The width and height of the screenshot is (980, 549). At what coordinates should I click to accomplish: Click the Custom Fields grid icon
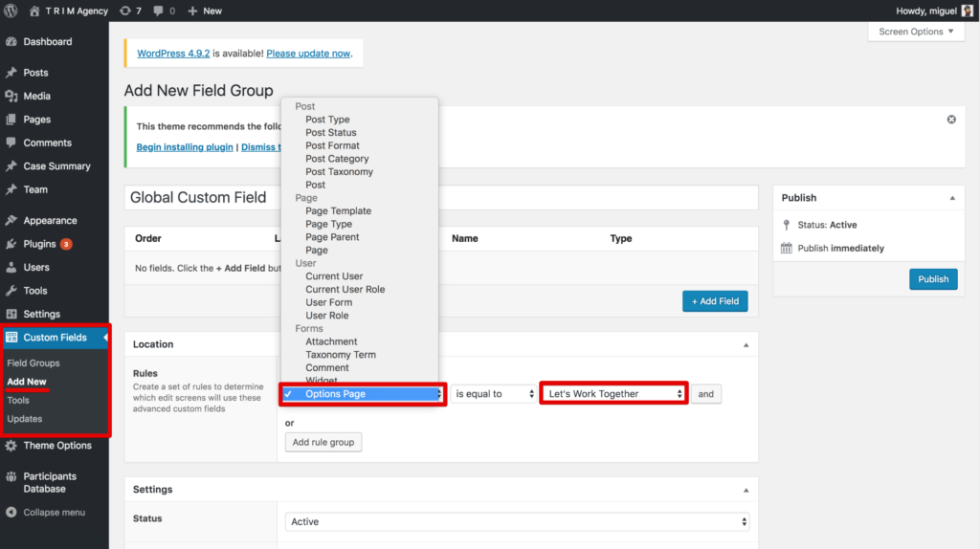click(x=11, y=338)
